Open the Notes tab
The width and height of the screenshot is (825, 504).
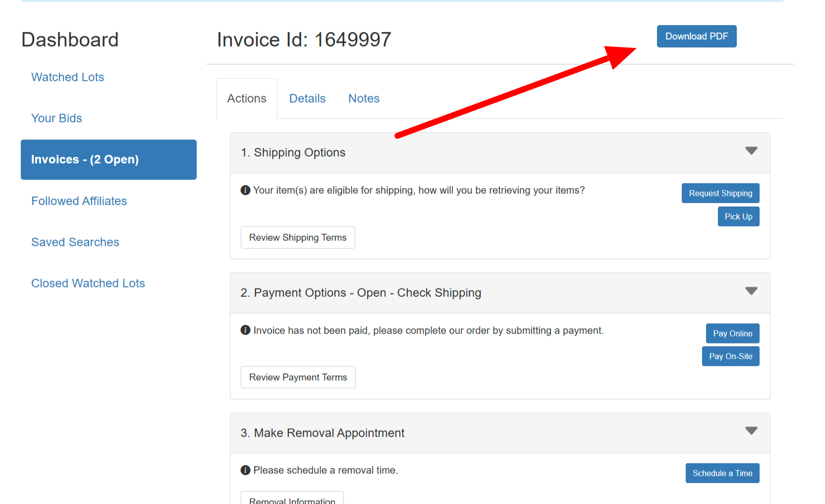[364, 99]
